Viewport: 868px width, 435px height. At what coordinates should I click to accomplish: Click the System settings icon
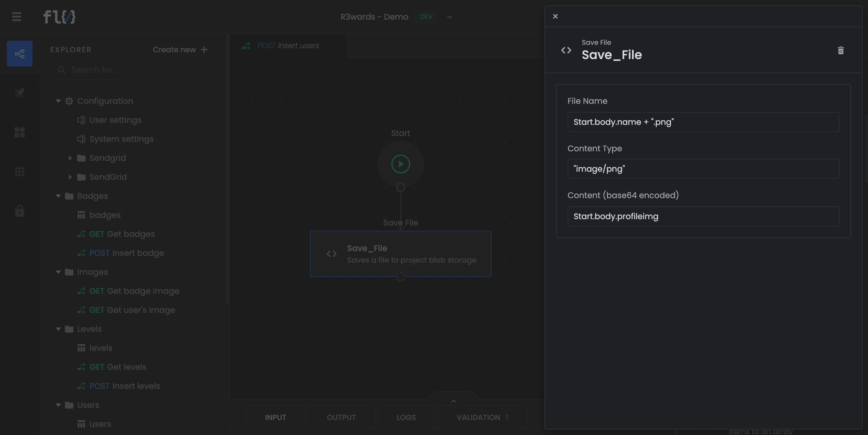[x=81, y=139]
